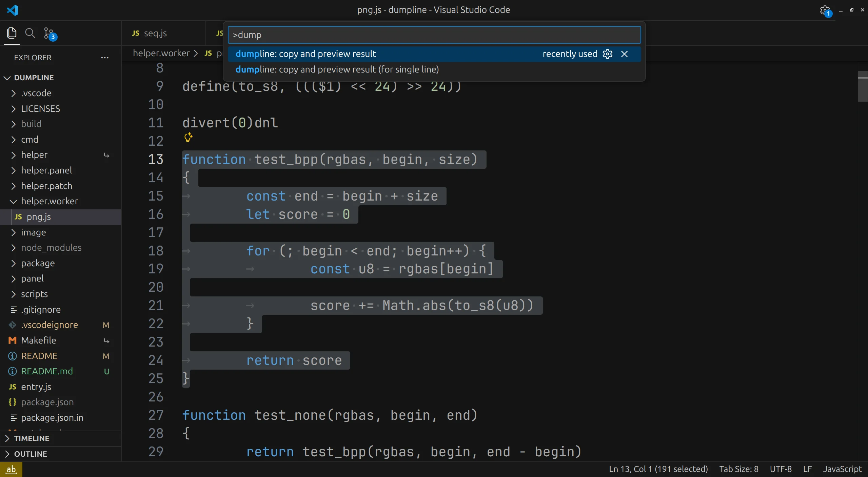868x477 pixels.
Task: Change JavaScript language mode
Action: tap(842, 469)
